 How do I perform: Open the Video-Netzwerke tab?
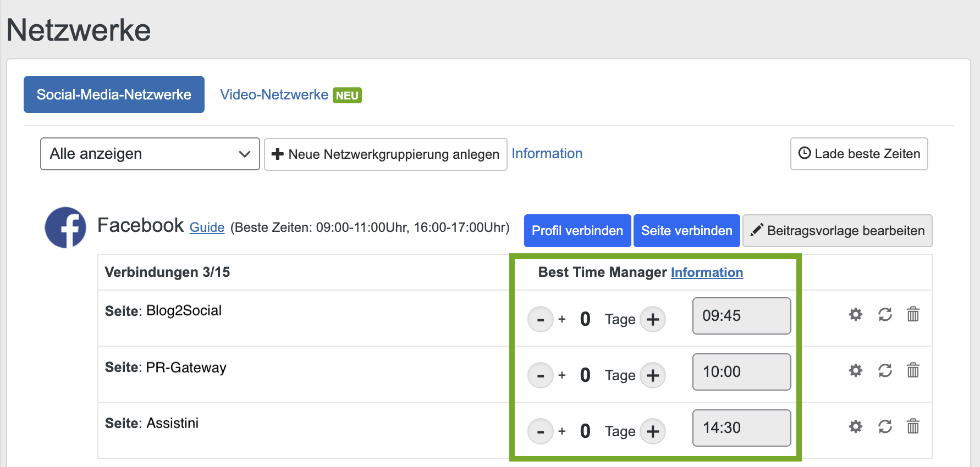pyautogui.click(x=274, y=95)
